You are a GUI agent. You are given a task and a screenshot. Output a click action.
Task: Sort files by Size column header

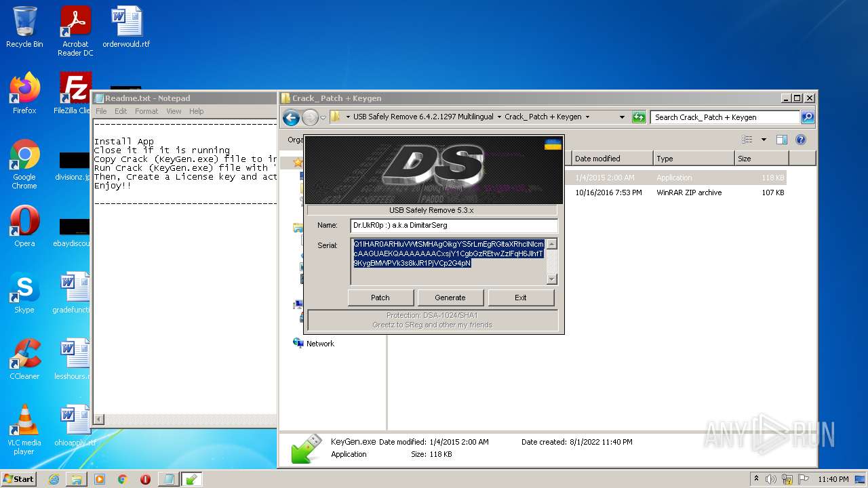click(762, 159)
